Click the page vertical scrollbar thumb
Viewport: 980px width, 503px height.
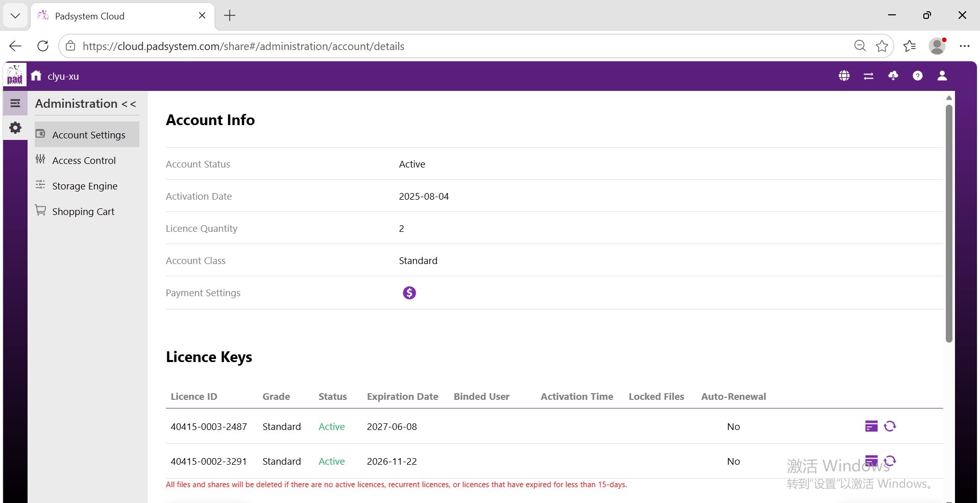tap(949, 223)
